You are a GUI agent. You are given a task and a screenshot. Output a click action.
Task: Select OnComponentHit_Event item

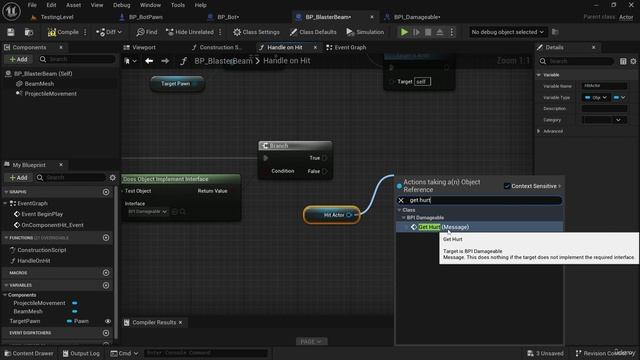tap(52, 225)
